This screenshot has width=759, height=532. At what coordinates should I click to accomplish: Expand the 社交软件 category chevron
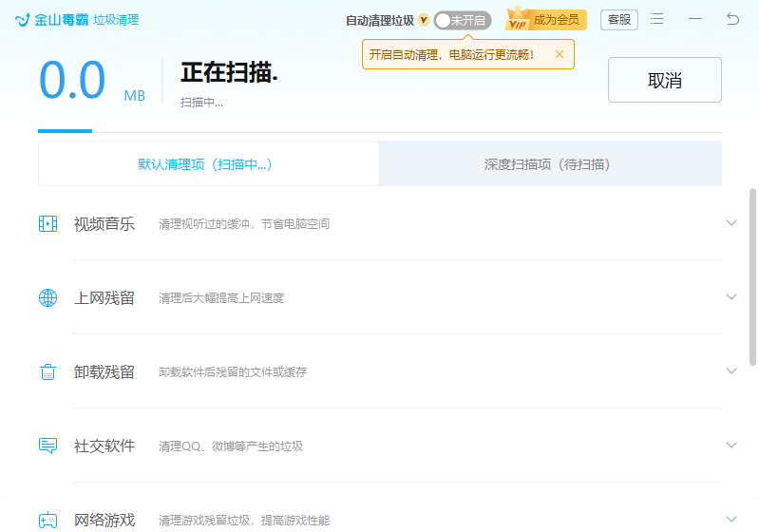731,446
